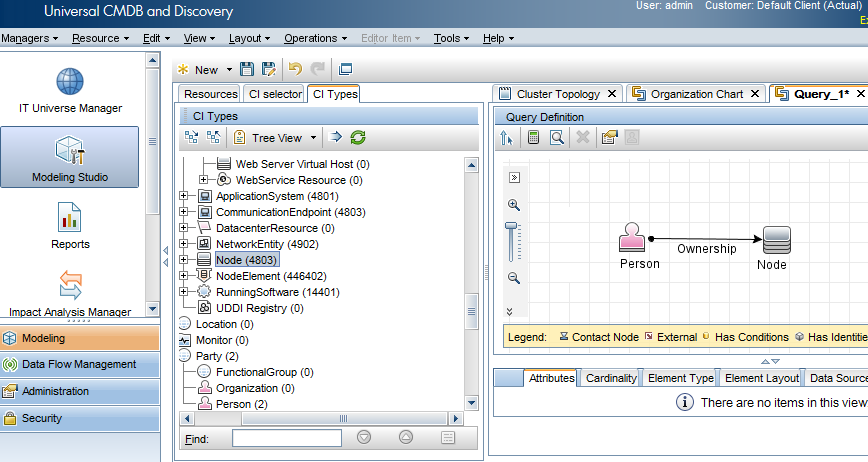Switch to the Cardinality tab
868x462 pixels.
(x=610, y=378)
